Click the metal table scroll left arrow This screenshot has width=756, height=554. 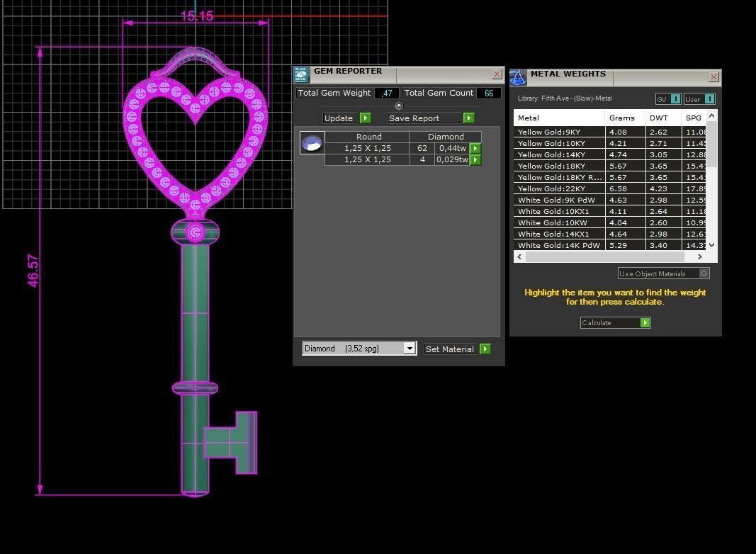tap(519, 256)
